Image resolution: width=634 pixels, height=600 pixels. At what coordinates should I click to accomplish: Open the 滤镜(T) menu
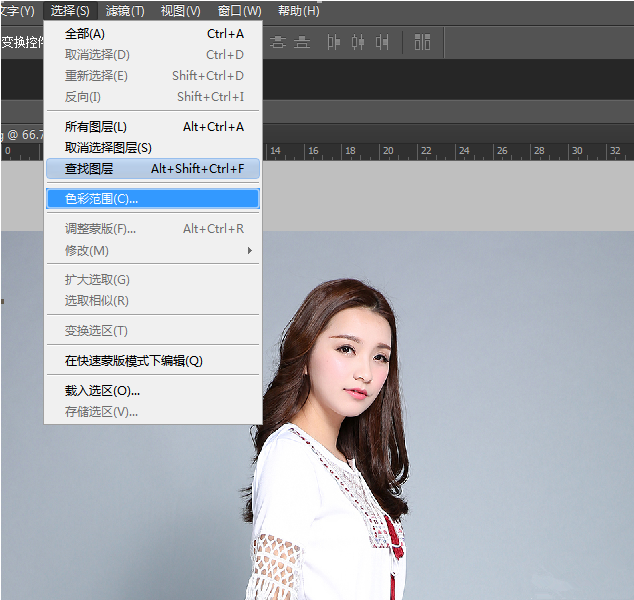point(125,11)
